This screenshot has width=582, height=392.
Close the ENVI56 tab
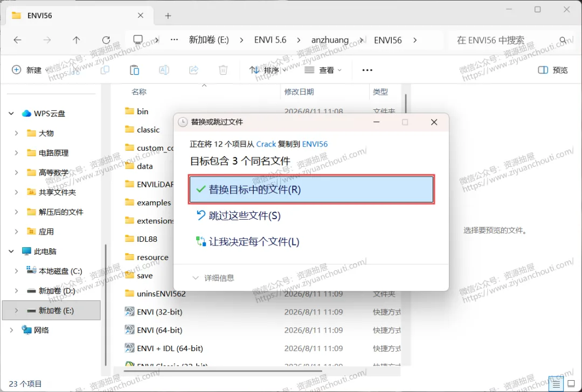[140, 15]
